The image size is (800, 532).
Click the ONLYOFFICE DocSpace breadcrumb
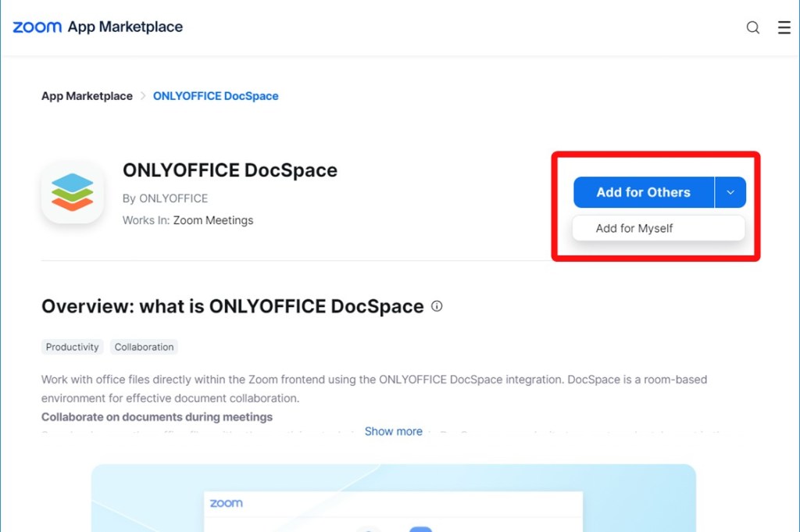[x=216, y=96]
